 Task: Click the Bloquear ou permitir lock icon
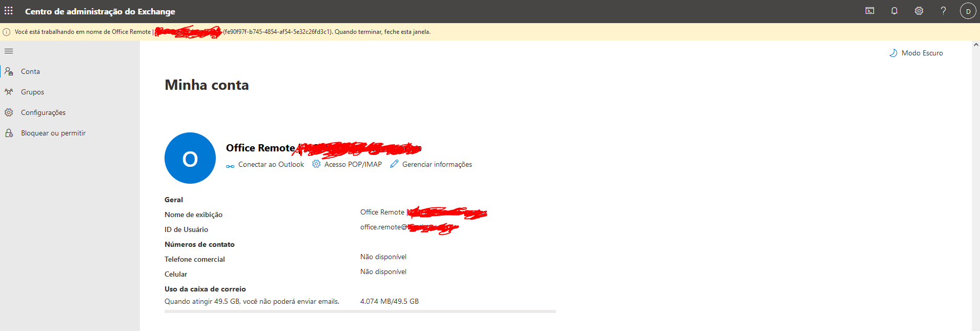pos(9,133)
